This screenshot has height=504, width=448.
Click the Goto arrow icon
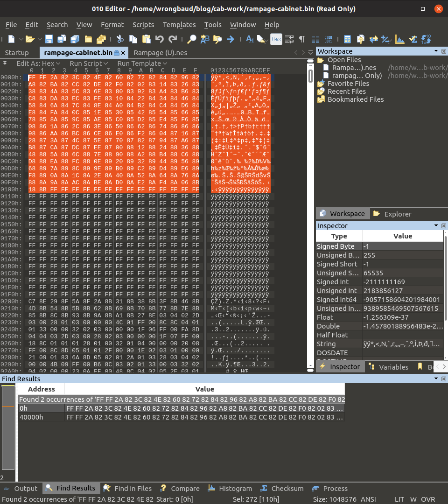[230, 39]
